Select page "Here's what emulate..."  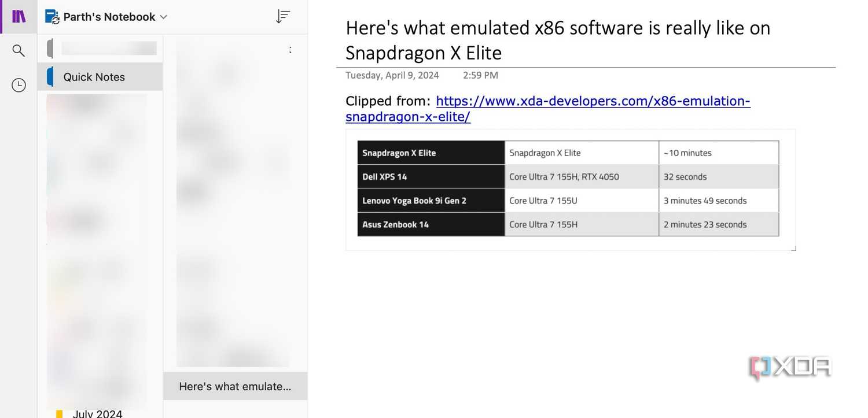pos(236,386)
